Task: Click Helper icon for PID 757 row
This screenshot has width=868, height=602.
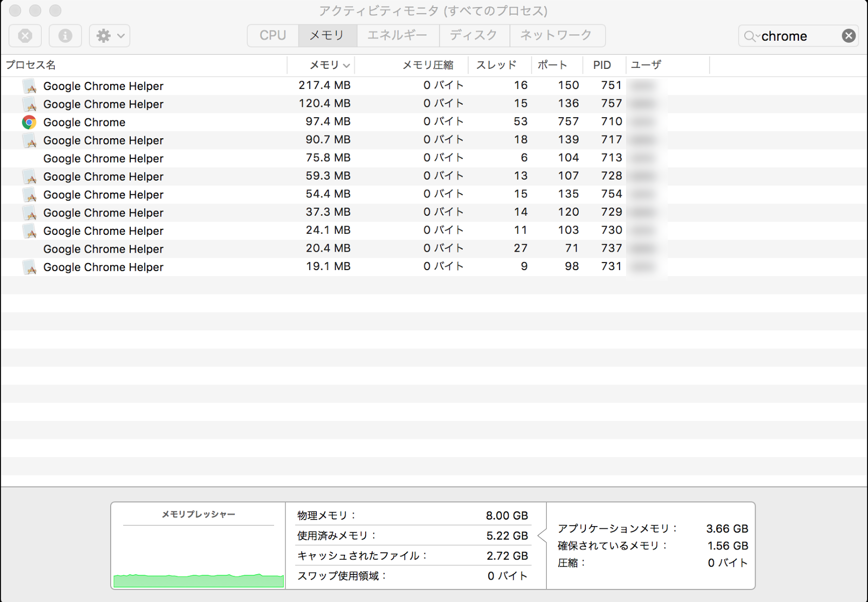Action: coord(30,104)
